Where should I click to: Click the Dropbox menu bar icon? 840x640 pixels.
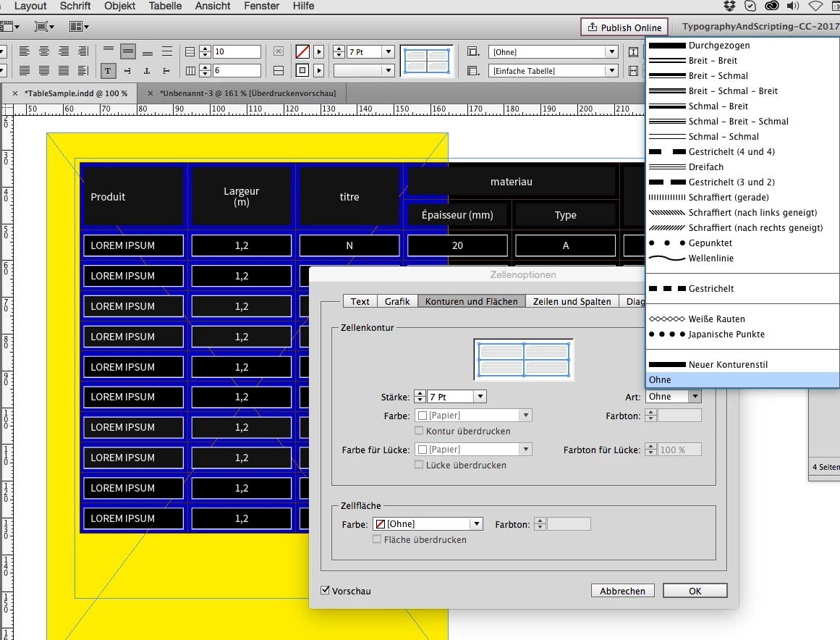(x=729, y=6)
